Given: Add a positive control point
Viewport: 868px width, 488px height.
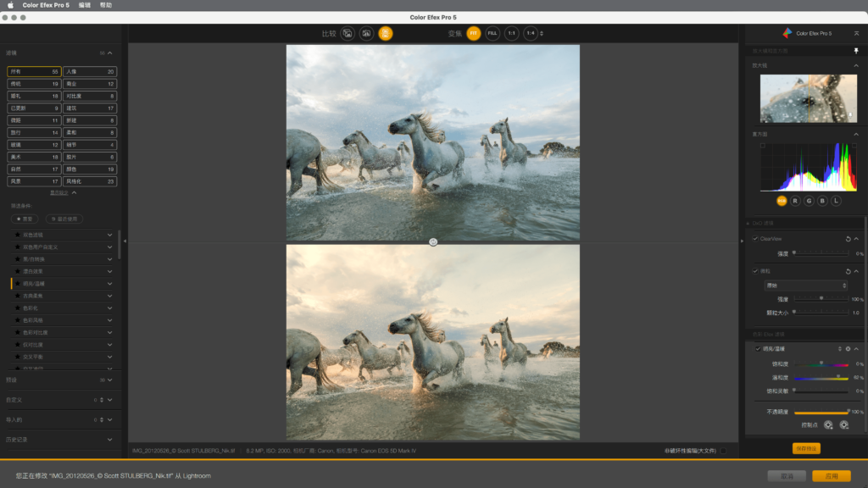Looking at the screenshot, I should 828,425.
